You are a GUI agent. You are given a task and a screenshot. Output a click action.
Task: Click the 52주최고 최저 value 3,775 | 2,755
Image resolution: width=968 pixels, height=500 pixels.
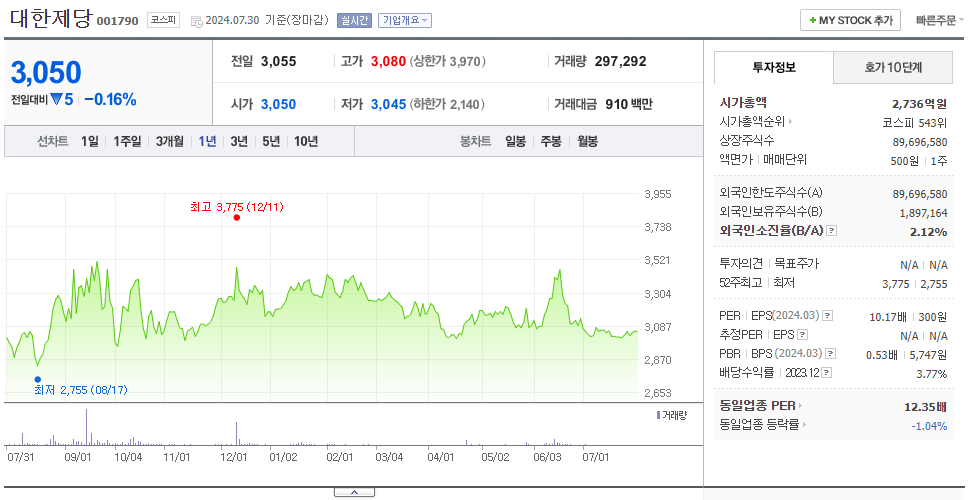[x=915, y=284]
